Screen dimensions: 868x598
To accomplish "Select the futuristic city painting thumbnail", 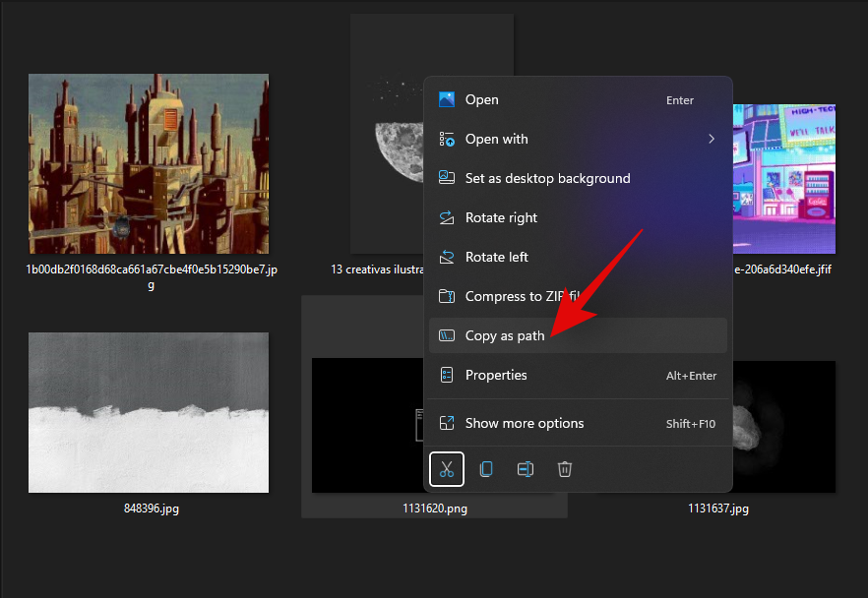I will 149,163.
